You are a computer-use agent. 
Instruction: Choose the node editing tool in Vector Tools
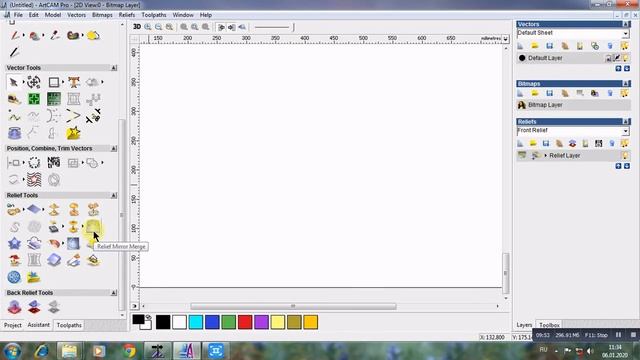tap(33, 82)
